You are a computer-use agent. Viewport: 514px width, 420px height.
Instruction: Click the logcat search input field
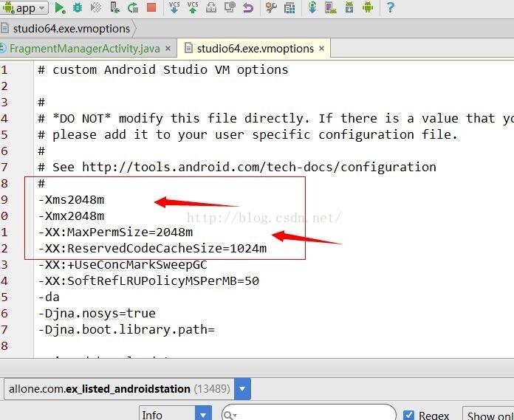click(x=309, y=413)
